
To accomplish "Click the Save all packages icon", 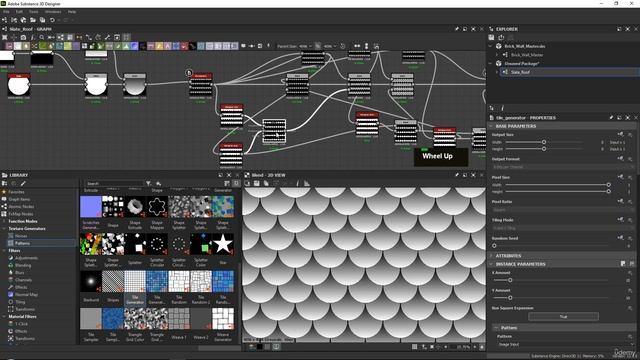I will (42, 20).
